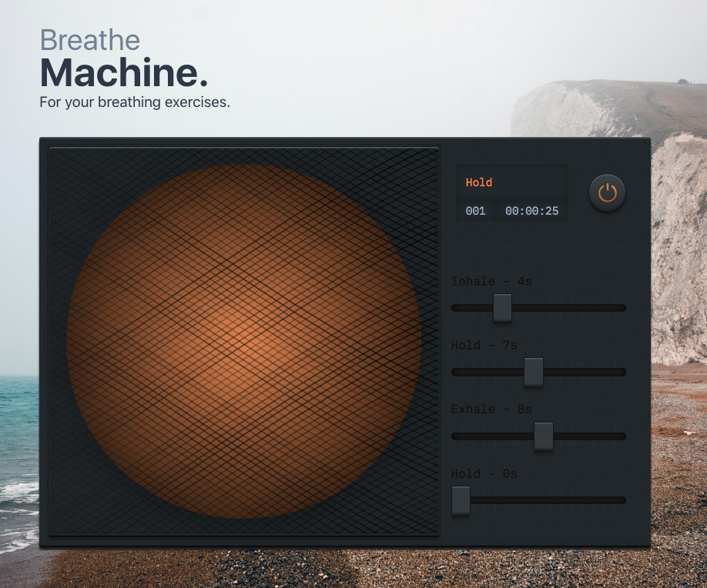Click the 'Inhale - 4s' label
The height and width of the screenshot is (588, 707).
(x=491, y=282)
